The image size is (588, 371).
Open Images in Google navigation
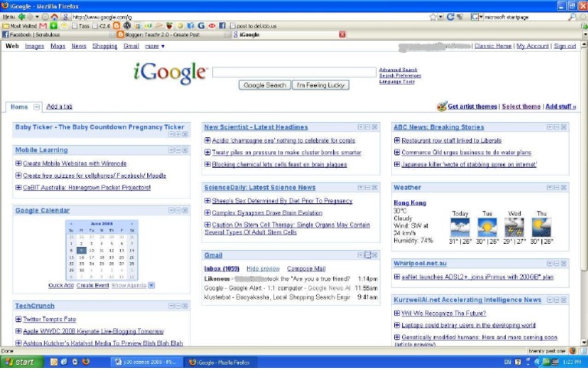34,46
